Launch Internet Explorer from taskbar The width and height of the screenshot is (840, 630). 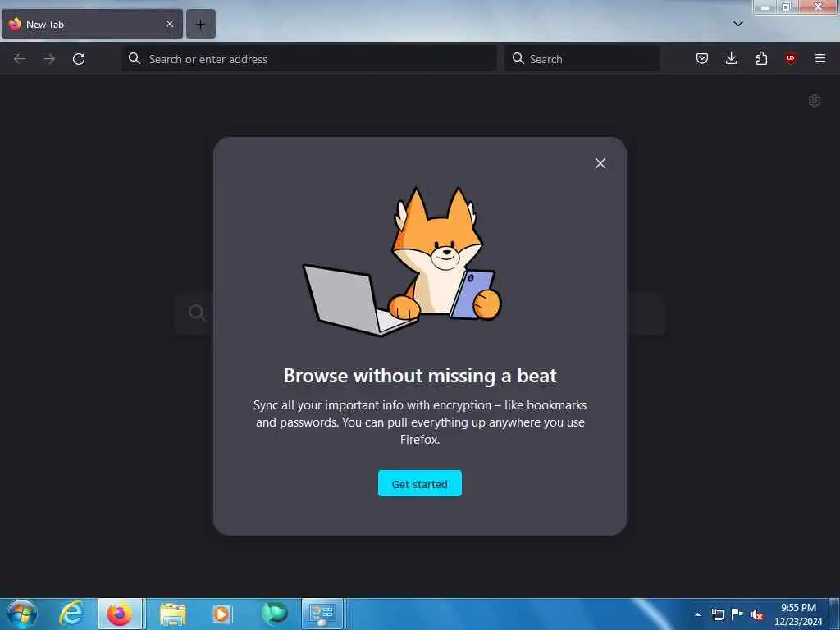click(x=71, y=614)
